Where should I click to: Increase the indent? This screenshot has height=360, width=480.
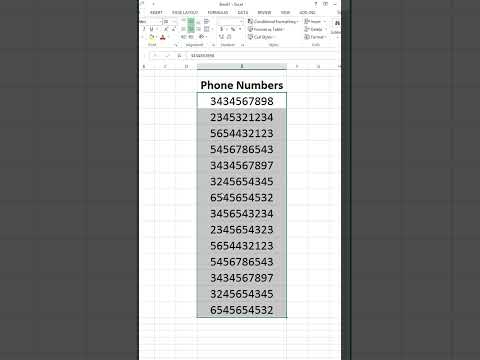tap(191, 37)
